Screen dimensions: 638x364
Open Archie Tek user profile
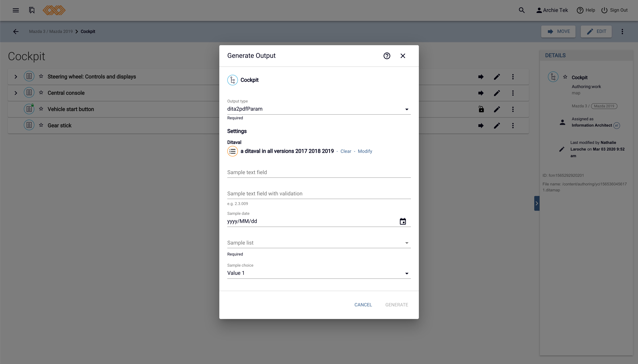(x=552, y=10)
